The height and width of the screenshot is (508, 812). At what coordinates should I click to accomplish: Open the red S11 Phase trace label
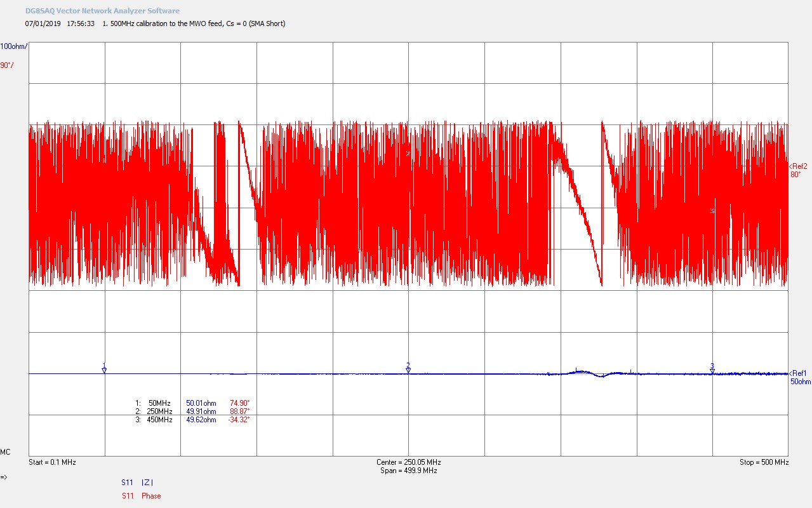(141, 496)
